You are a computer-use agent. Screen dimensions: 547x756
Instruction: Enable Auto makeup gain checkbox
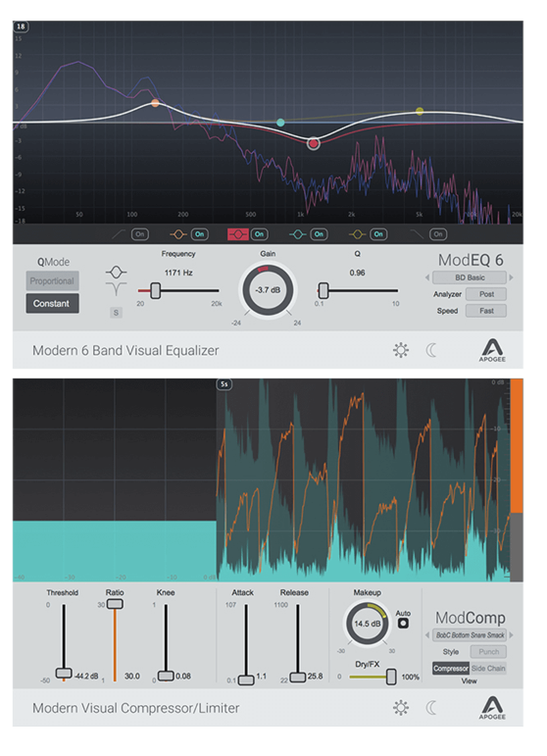click(403, 624)
